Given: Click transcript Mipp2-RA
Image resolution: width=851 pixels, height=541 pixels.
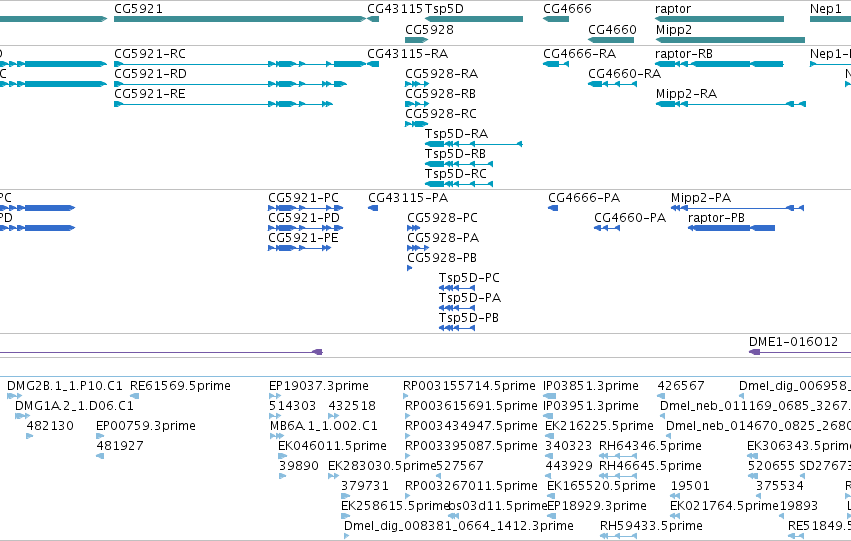Looking at the screenshot, I should click(x=687, y=94).
